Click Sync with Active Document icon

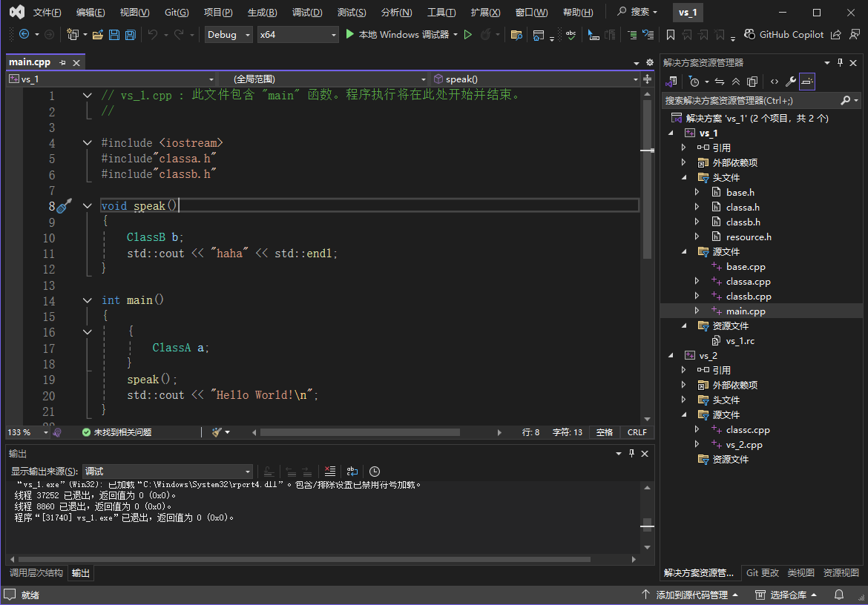719,82
